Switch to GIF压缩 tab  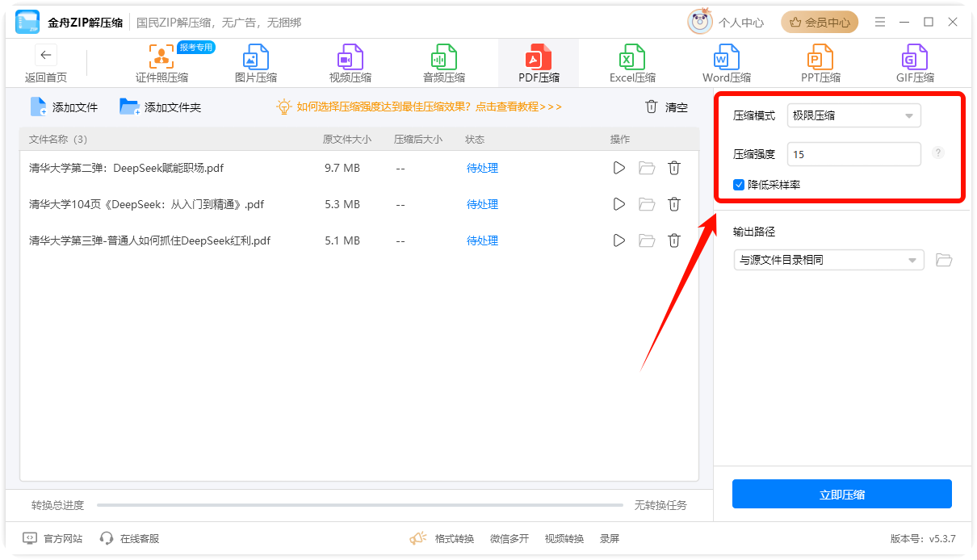pos(915,64)
